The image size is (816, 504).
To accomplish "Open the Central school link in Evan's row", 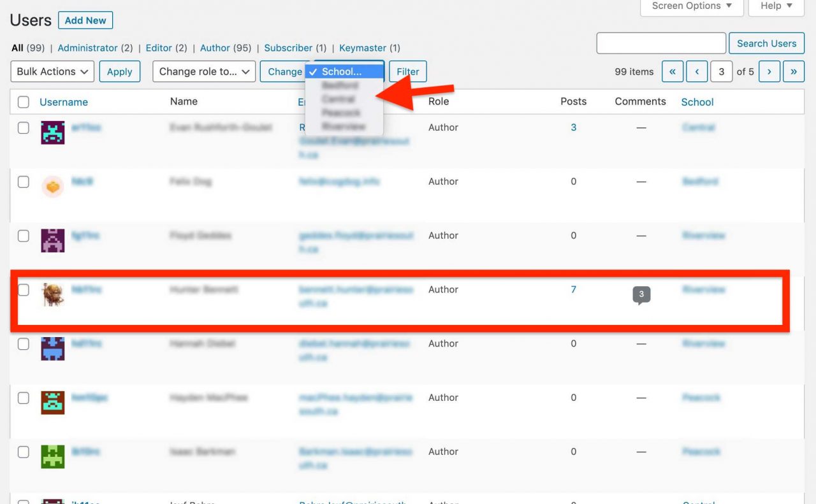I will (698, 127).
